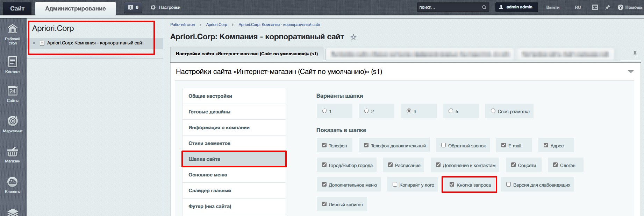Click the Выйти logout link
The image size is (644, 216).
click(553, 7)
